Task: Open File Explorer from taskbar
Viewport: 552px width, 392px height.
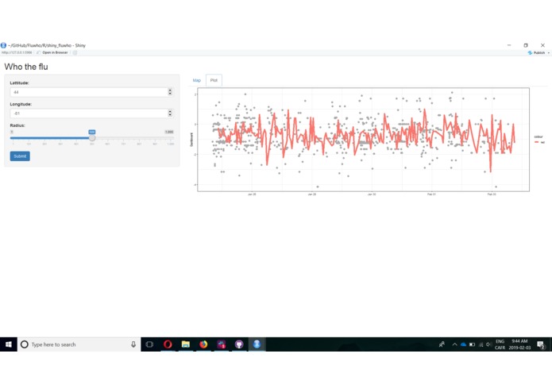Action: (x=186, y=344)
